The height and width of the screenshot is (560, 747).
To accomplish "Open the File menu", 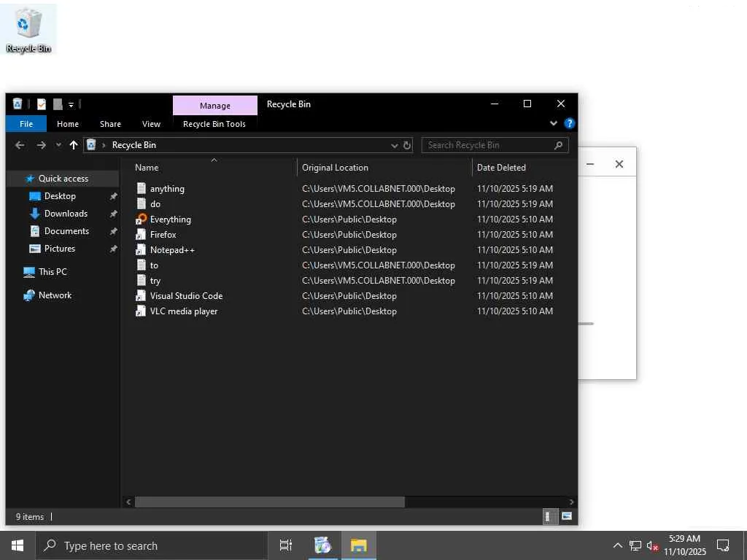I will (x=26, y=124).
